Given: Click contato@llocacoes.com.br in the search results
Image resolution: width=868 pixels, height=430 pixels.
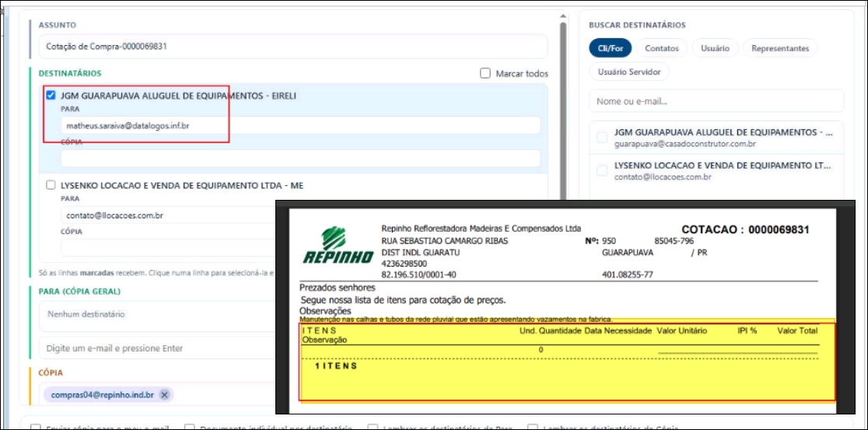Looking at the screenshot, I should (x=663, y=177).
